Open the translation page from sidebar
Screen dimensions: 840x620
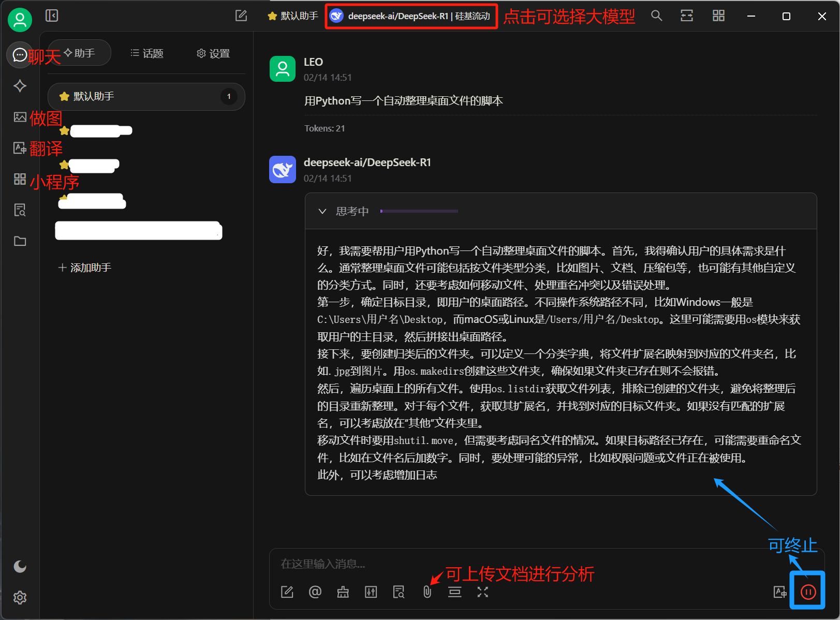pyautogui.click(x=20, y=148)
